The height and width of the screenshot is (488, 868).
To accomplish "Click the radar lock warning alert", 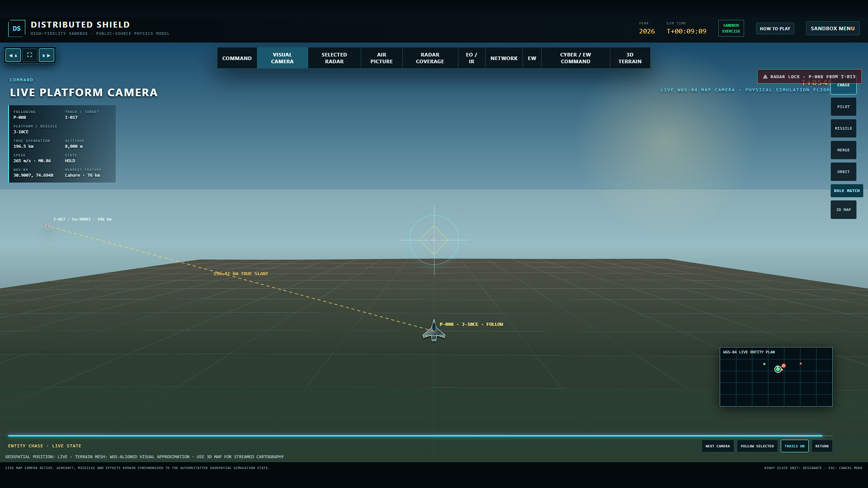I will [809, 76].
